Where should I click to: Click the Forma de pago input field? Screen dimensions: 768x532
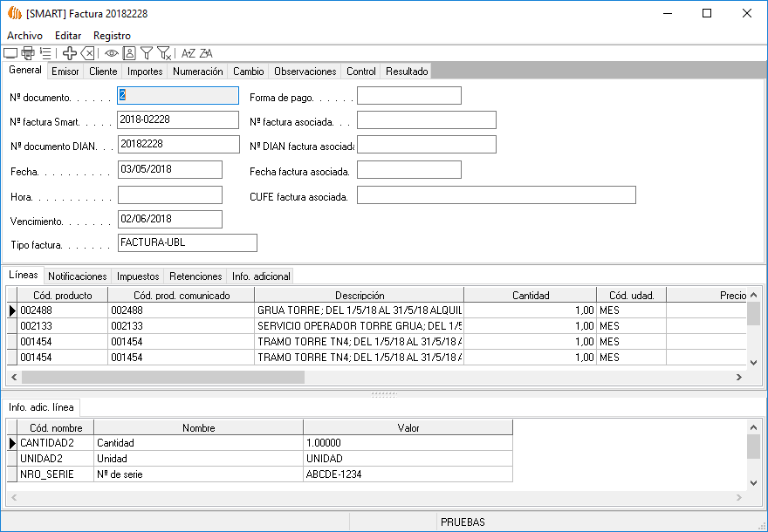coord(408,96)
